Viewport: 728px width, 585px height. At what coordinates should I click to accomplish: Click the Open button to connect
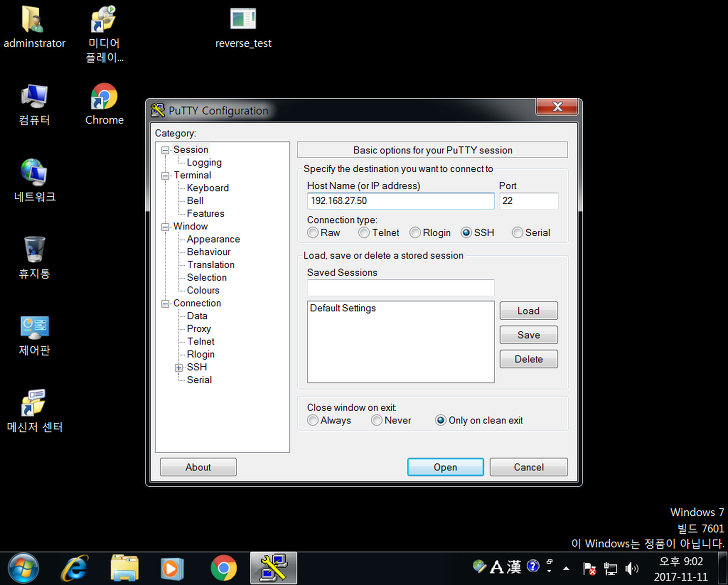[445, 467]
